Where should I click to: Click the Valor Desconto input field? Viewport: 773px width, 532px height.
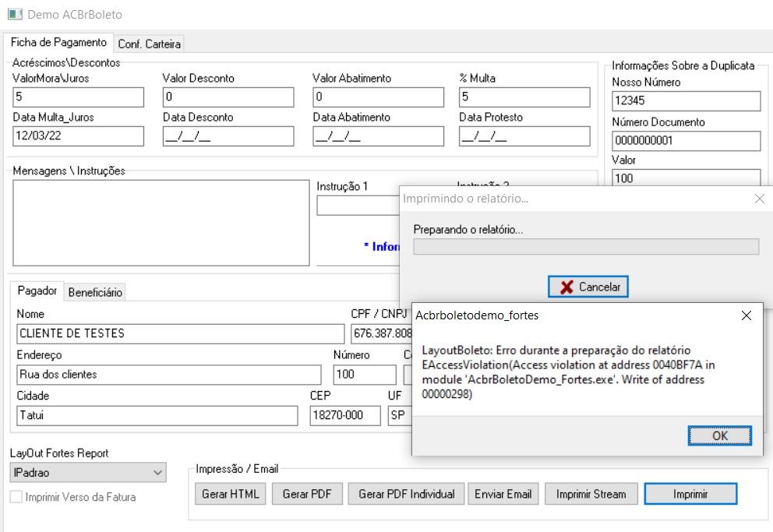click(228, 97)
